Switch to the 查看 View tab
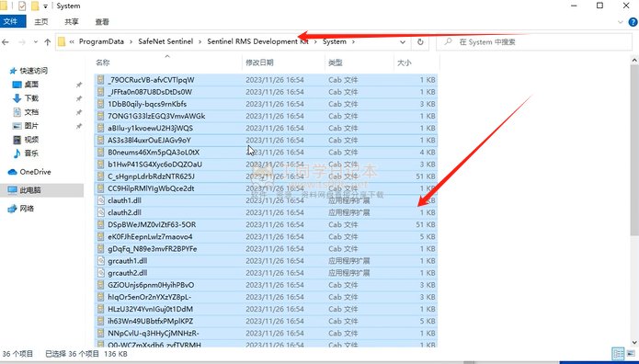The height and width of the screenshot is (364, 639). [x=102, y=22]
